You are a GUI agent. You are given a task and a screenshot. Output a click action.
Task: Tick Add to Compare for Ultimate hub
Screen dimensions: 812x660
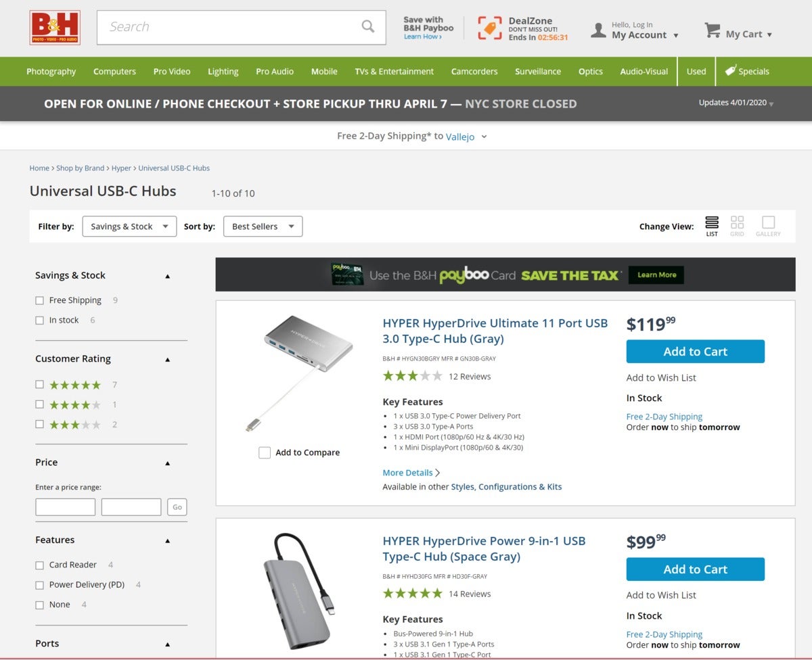coord(265,452)
